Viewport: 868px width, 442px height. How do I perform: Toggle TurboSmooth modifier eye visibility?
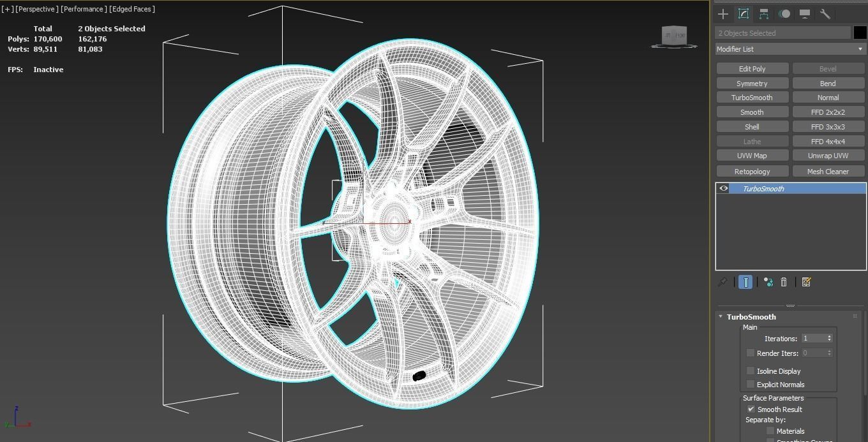pos(723,188)
